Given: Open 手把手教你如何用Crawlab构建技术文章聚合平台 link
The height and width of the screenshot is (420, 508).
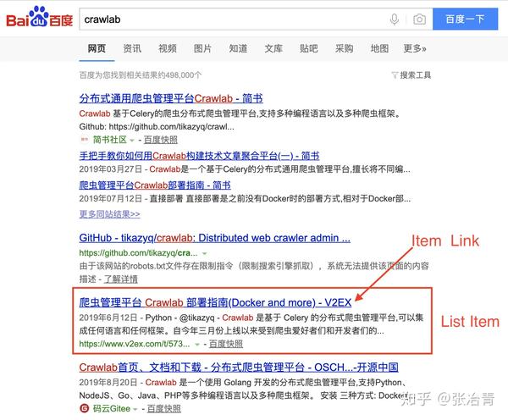Looking at the screenshot, I should point(199,156).
